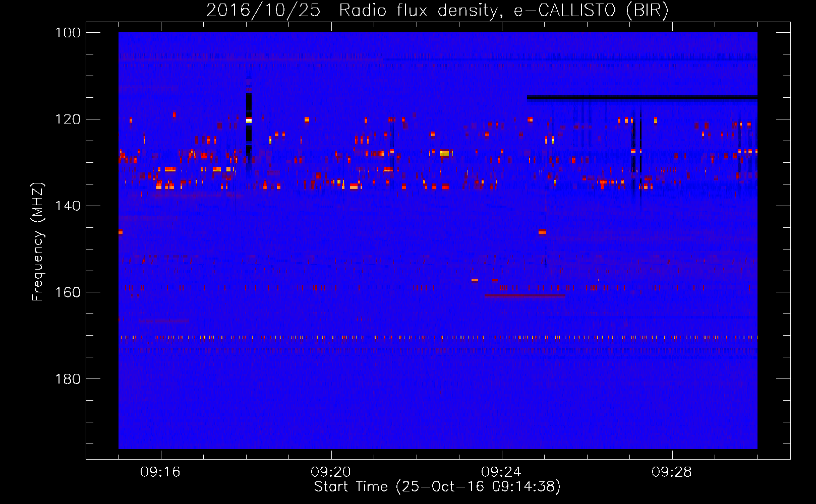Click the white-hot burst at 09:18 near 120 MHz
816x504 pixels.
click(249, 120)
